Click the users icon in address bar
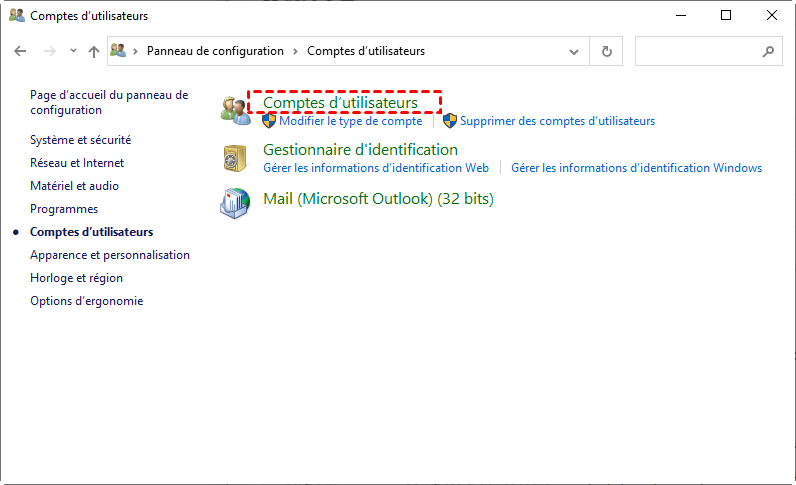The image size is (796, 485). click(118, 50)
